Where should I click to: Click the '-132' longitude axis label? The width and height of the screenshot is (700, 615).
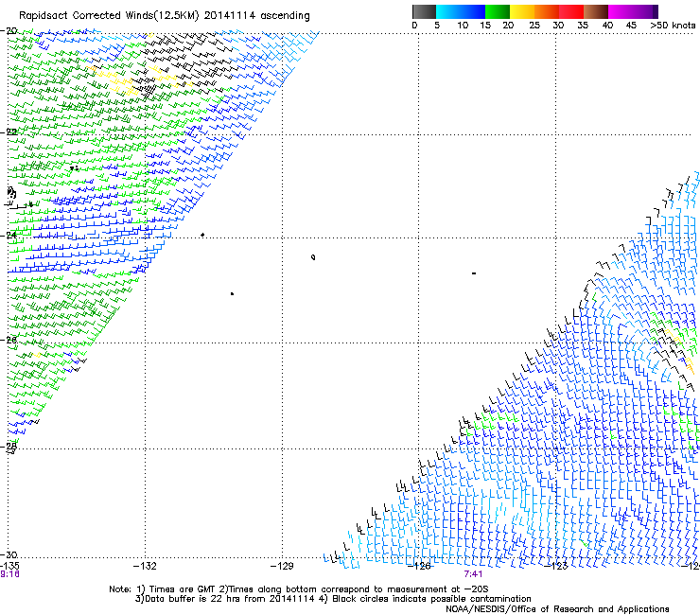[x=145, y=566]
